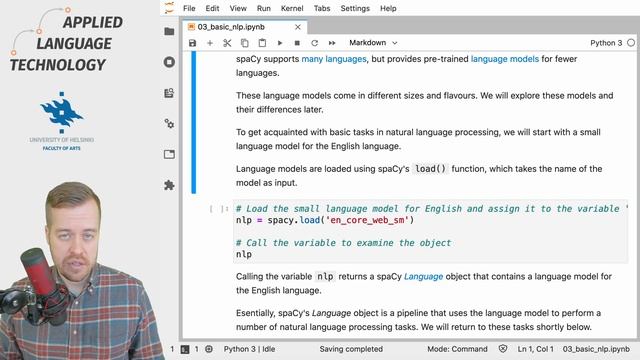Save the notebook with floppy disk icon
Screen dimensions: 640x360
pyautogui.click(x=192, y=43)
